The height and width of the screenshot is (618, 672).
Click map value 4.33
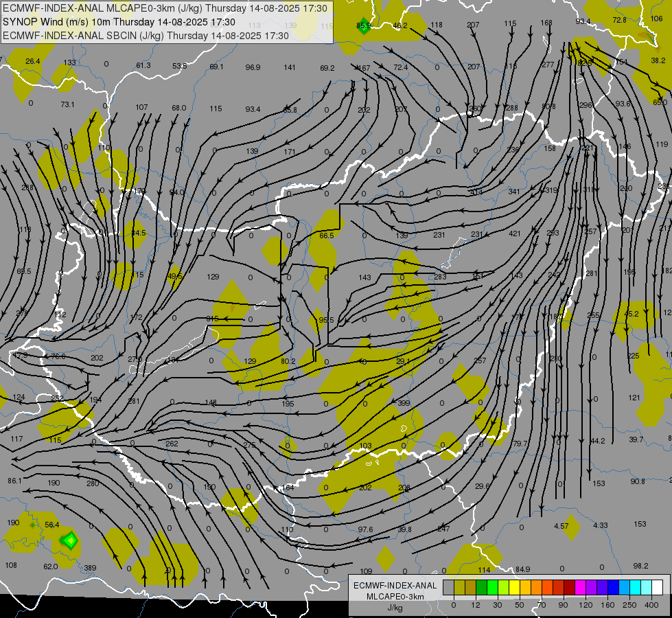pos(601,525)
